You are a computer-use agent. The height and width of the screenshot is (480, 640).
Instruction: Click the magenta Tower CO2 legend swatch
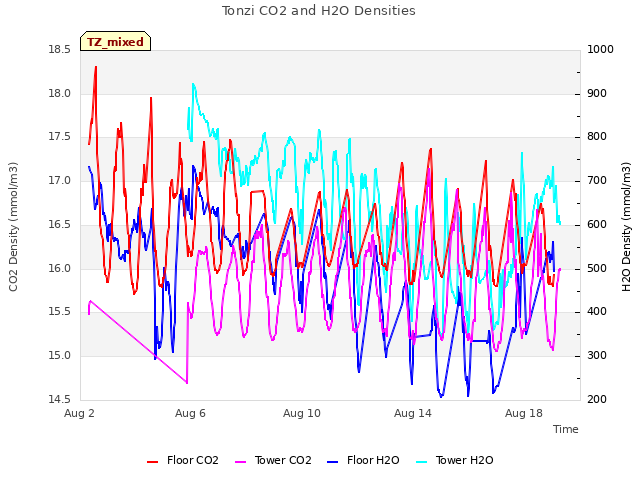coord(241,462)
